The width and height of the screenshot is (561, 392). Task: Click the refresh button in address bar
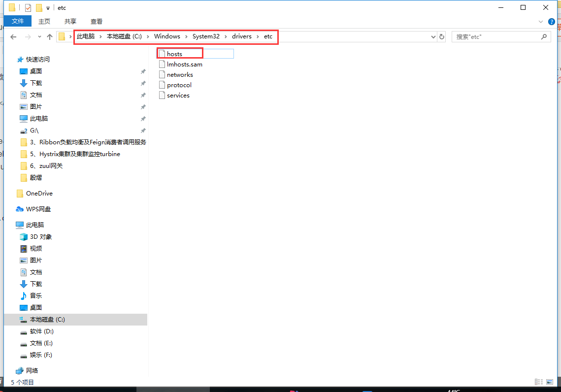pyautogui.click(x=442, y=37)
